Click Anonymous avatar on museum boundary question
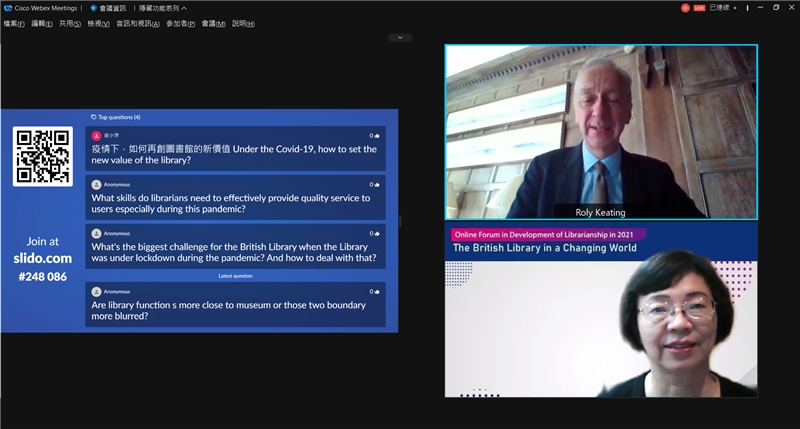Screen dimensions: 800x429 point(96,292)
